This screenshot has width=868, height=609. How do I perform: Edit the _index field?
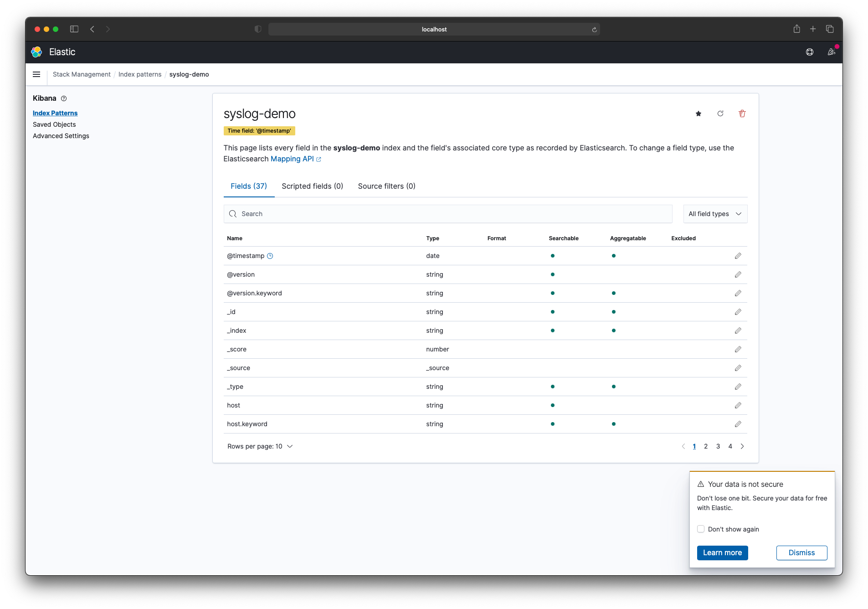coord(738,330)
